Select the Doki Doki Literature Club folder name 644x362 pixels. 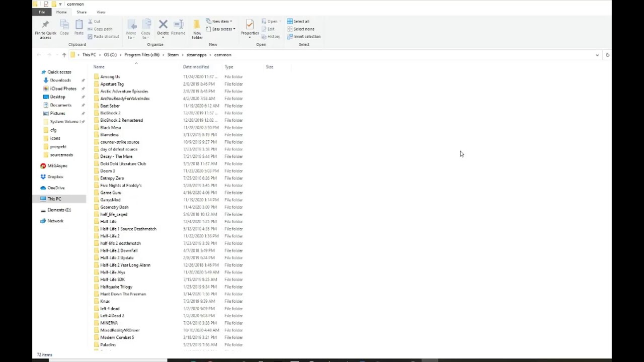(123, 164)
